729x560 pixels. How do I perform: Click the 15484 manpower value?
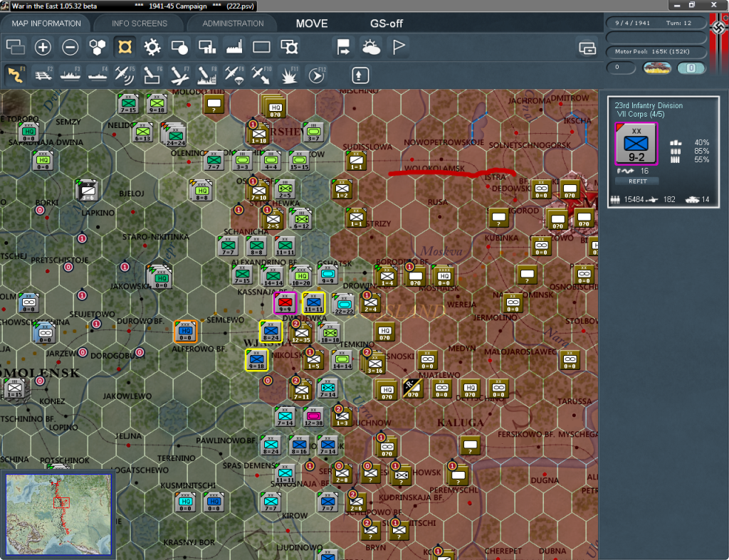tap(634, 199)
